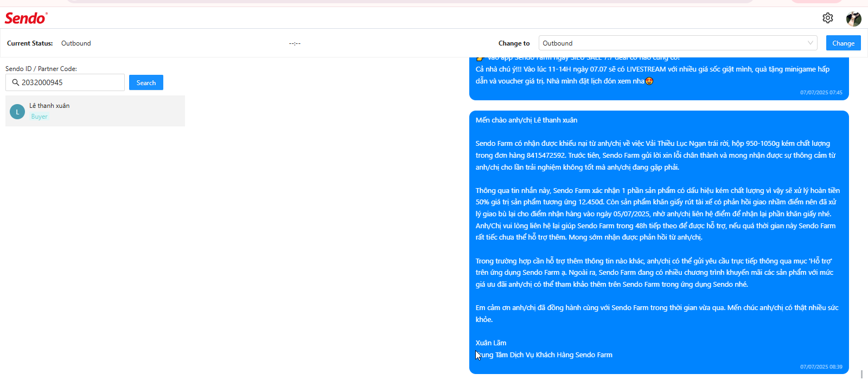Focus the Sendo ID search field
Viewport: 868px width, 380px height.
tap(65, 82)
